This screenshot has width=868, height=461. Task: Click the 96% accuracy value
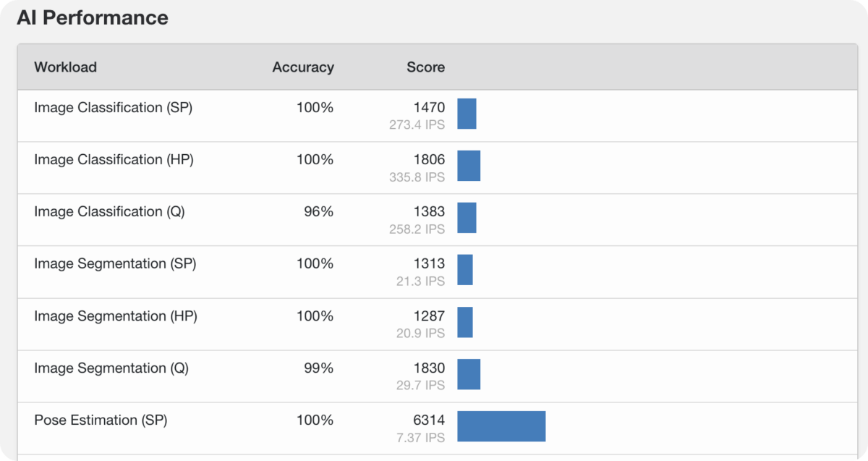(318, 212)
